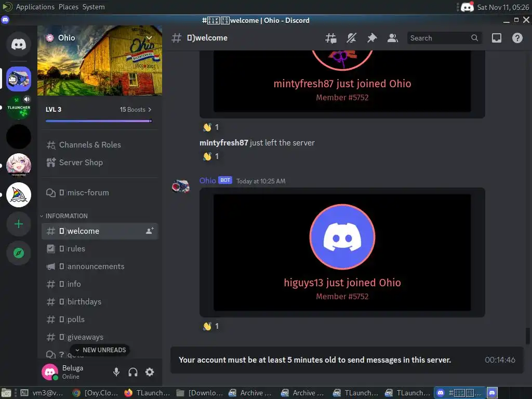Open the info channel
532x399 pixels.
[x=100, y=284]
